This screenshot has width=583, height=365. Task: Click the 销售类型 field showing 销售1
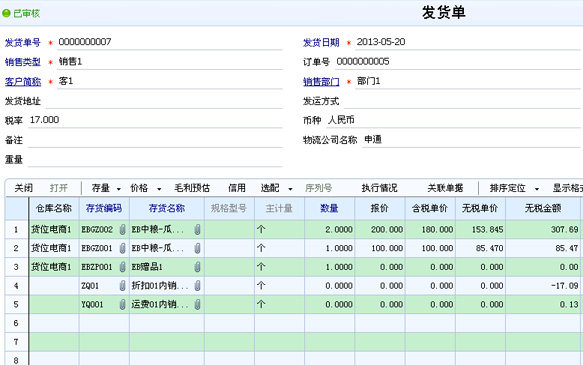[x=170, y=62]
